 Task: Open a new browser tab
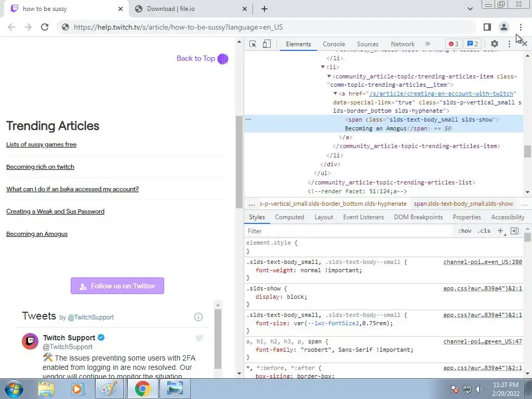[x=264, y=9]
